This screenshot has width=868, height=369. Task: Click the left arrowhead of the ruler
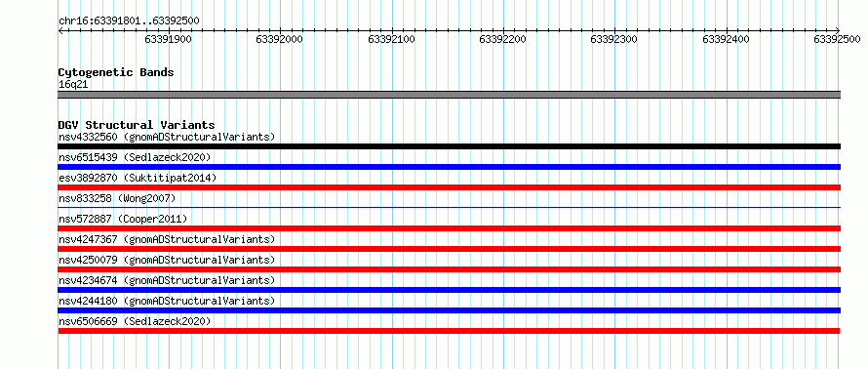coord(60,30)
